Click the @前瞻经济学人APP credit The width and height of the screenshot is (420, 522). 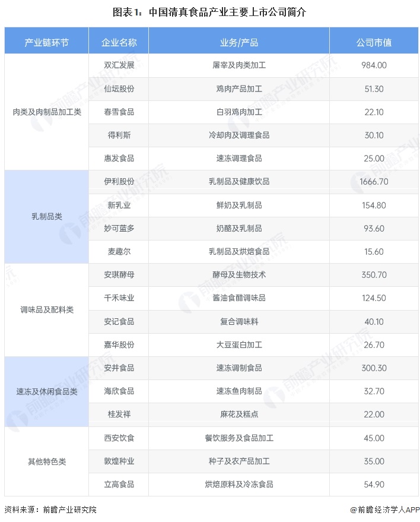pyautogui.click(x=385, y=510)
